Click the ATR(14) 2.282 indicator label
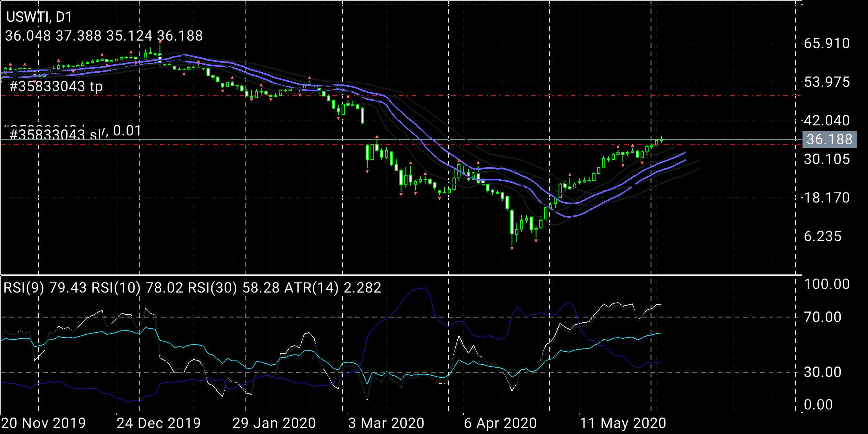The height and width of the screenshot is (434, 868). click(333, 288)
